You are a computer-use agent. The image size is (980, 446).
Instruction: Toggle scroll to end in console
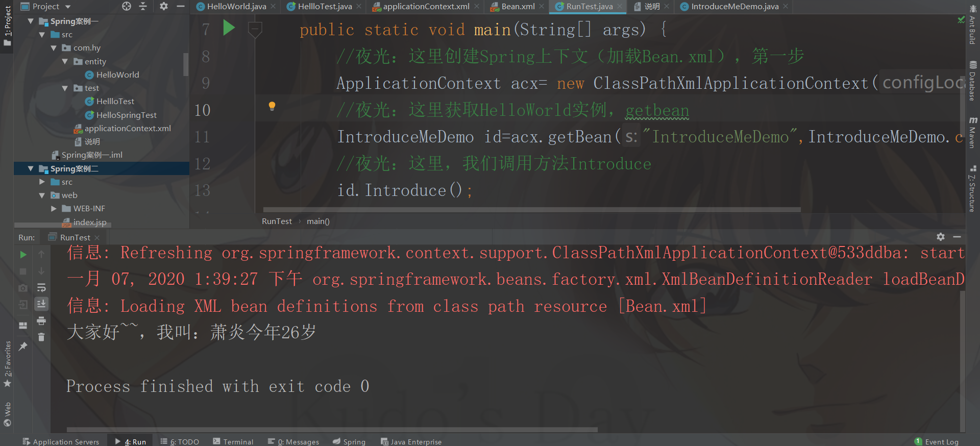(x=41, y=304)
